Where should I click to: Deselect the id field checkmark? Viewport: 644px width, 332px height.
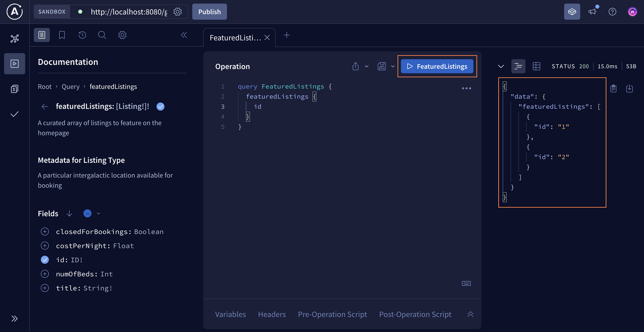tap(44, 260)
